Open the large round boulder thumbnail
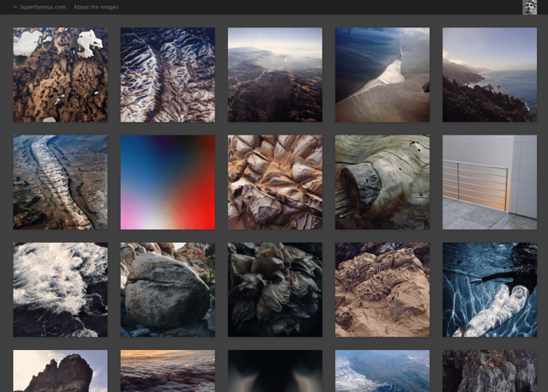Viewport: 548px width, 392px height. (x=168, y=290)
